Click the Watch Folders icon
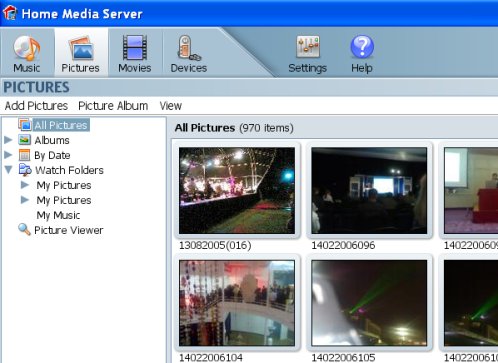This screenshot has width=498, height=363. pos(25,170)
